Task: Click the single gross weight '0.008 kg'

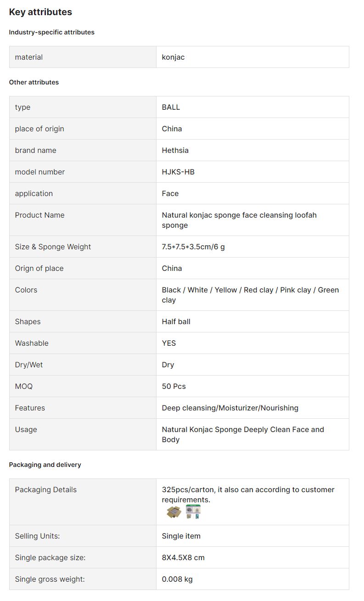Action: coord(177,579)
